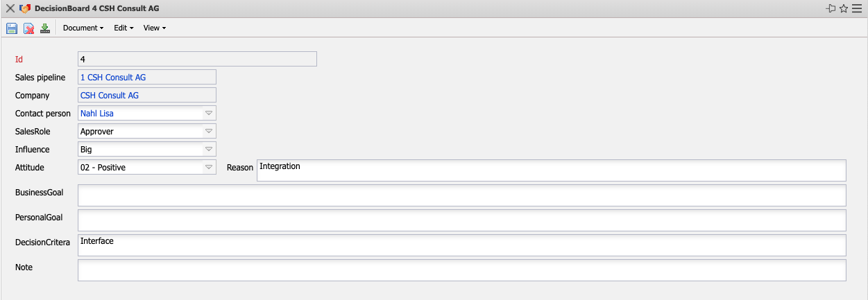Expand the Influence dropdown
Screen dimensions: 868x300
(x=208, y=149)
